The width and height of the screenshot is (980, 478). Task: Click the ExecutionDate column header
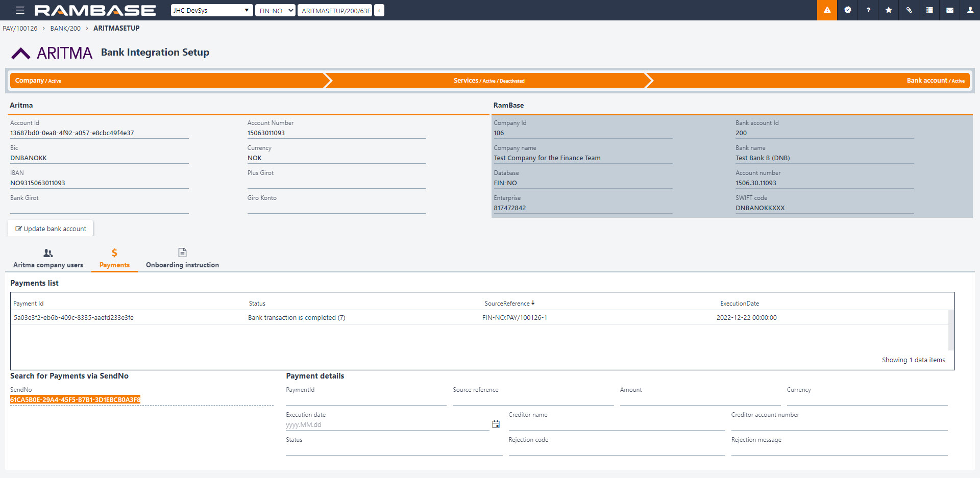click(739, 304)
